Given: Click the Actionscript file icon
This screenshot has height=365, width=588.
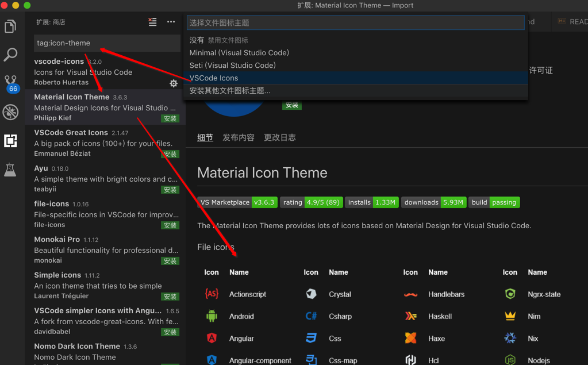Looking at the screenshot, I should click(212, 294).
